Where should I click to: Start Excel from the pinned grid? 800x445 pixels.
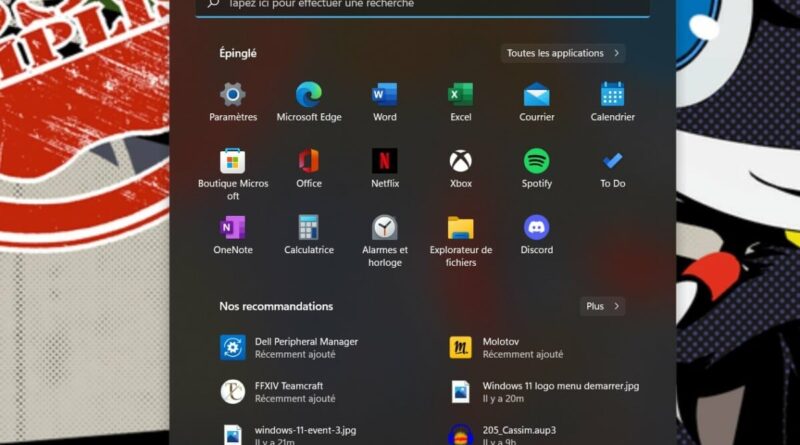[x=461, y=102]
